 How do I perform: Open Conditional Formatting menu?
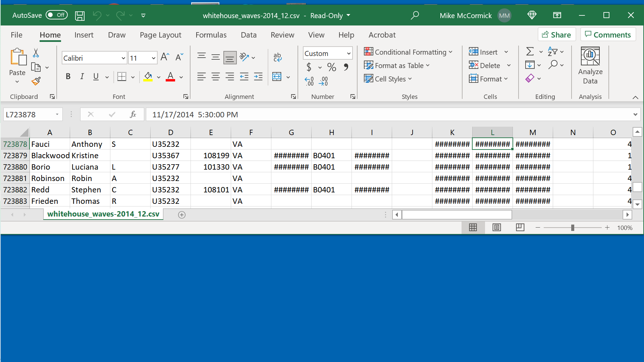click(x=408, y=52)
